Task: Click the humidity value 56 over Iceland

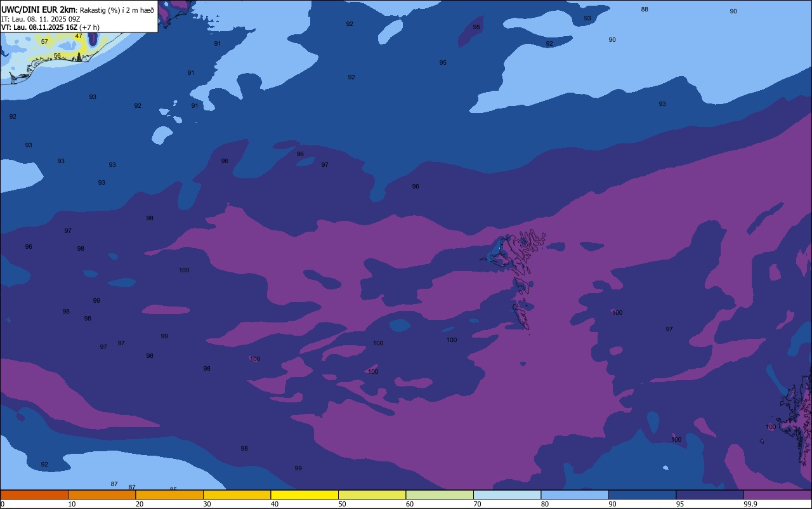Action: (57, 56)
